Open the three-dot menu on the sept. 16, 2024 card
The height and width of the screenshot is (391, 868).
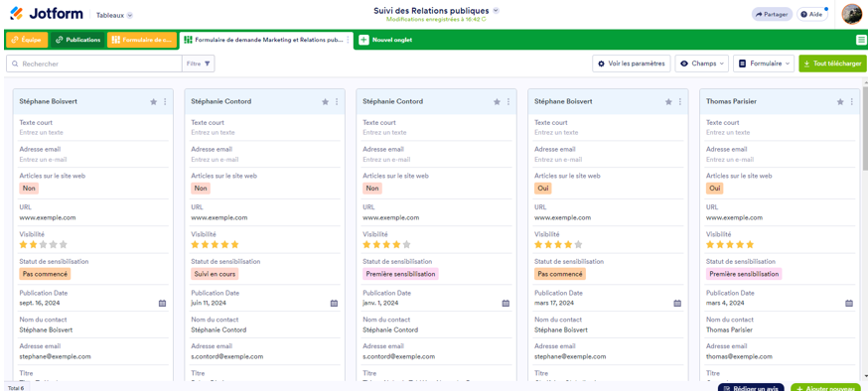(165, 102)
